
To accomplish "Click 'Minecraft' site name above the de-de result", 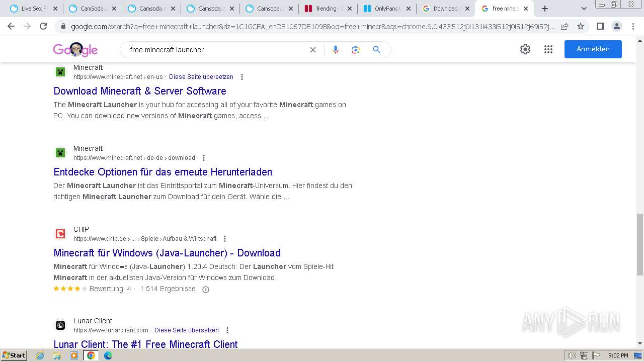I will (88, 148).
